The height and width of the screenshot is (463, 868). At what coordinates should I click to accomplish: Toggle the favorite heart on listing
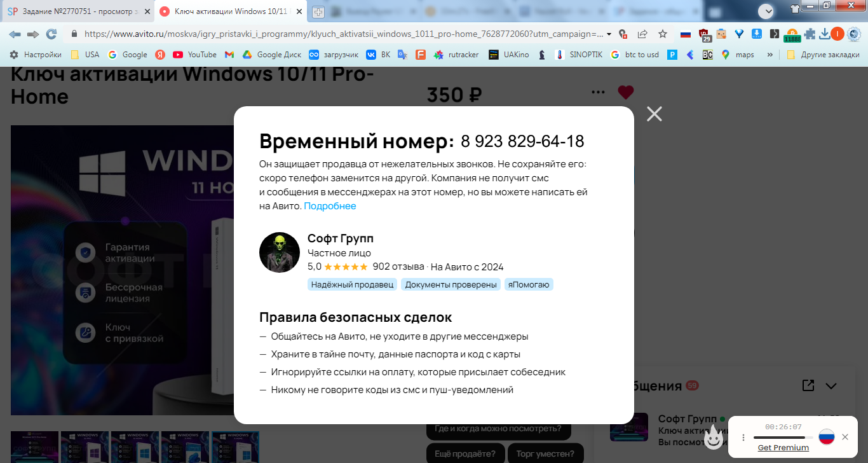pyautogui.click(x=626, y=92)
